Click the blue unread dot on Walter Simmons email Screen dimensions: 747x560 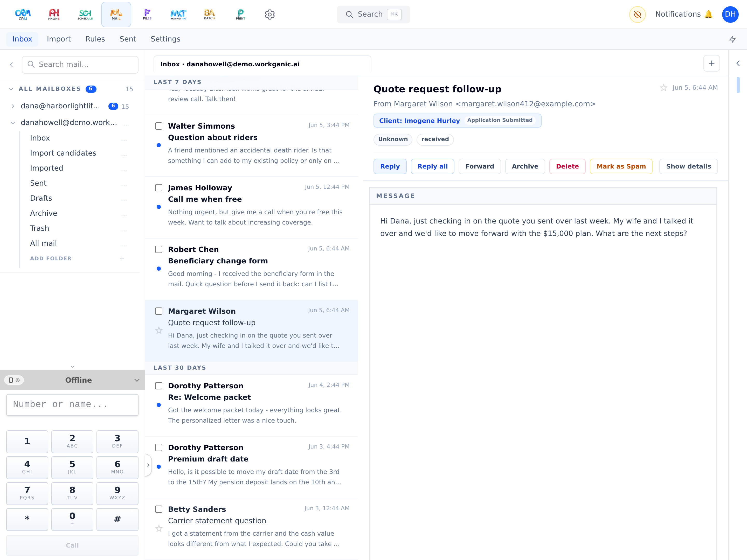[x=159, y=145]
